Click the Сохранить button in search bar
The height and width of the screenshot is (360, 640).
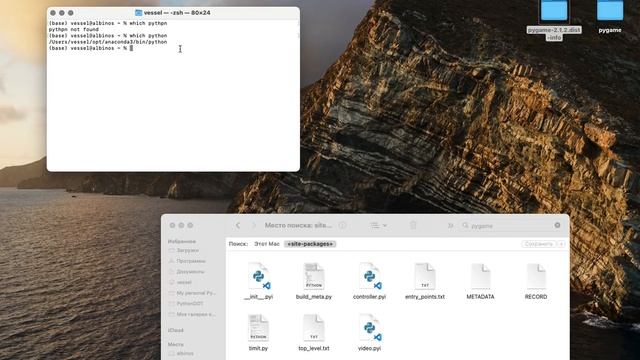click(538, 244)
